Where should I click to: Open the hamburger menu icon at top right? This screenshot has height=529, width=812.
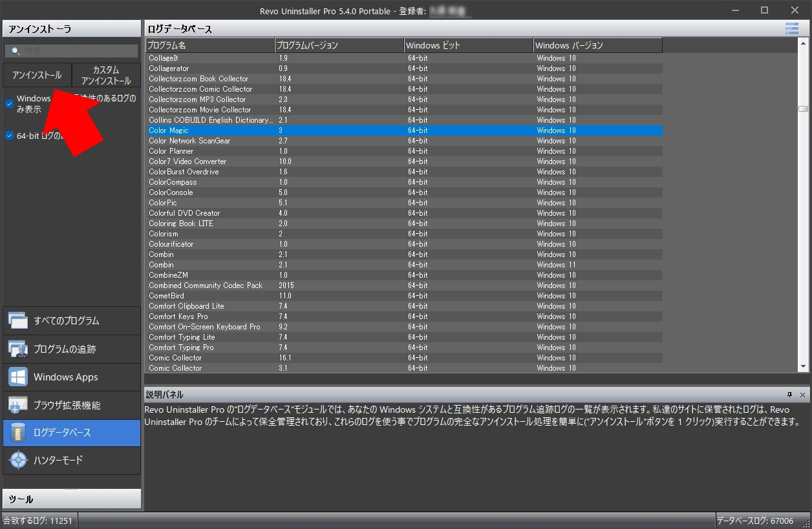coord(791,28)
